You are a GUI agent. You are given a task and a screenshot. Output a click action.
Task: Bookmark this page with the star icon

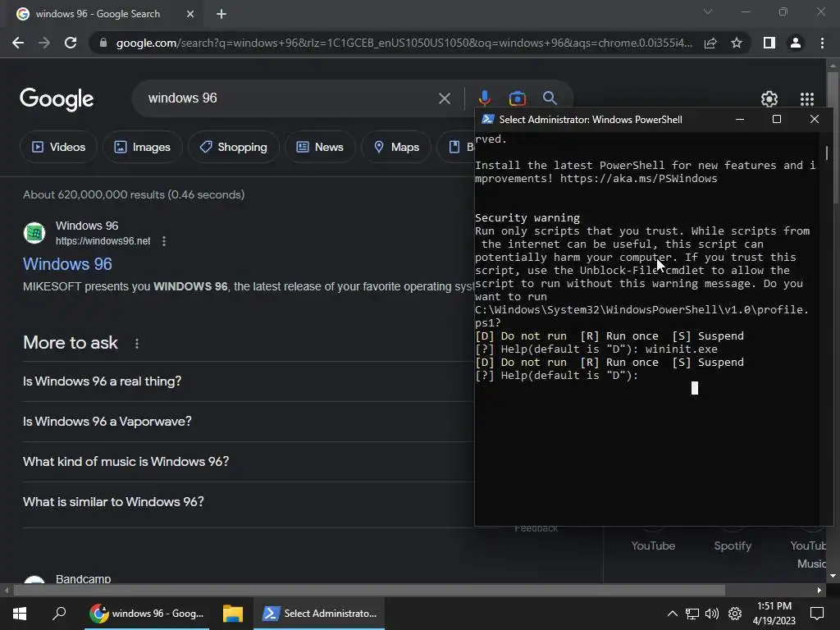[737, 43]
